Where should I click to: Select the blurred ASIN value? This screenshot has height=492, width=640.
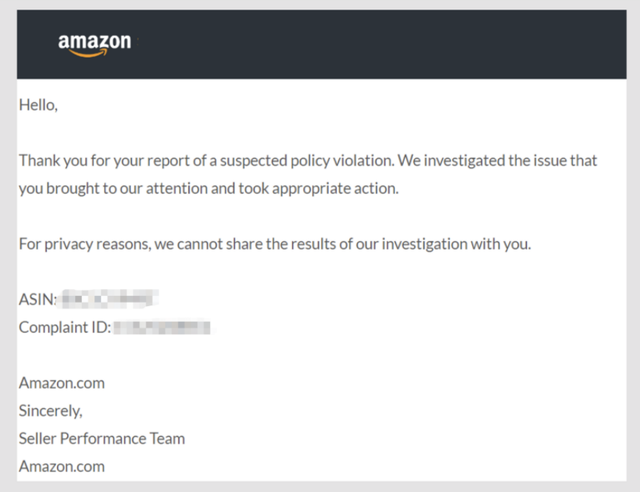point(107,299)
